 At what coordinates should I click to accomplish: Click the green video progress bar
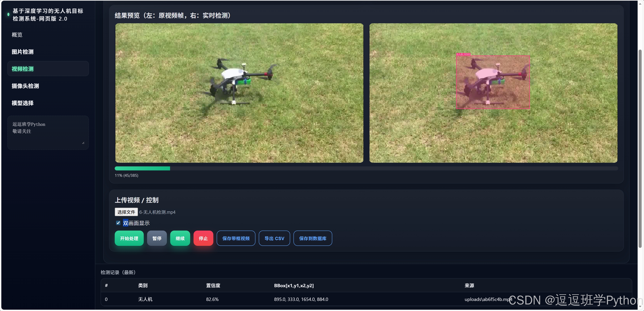tap(143, 168)
